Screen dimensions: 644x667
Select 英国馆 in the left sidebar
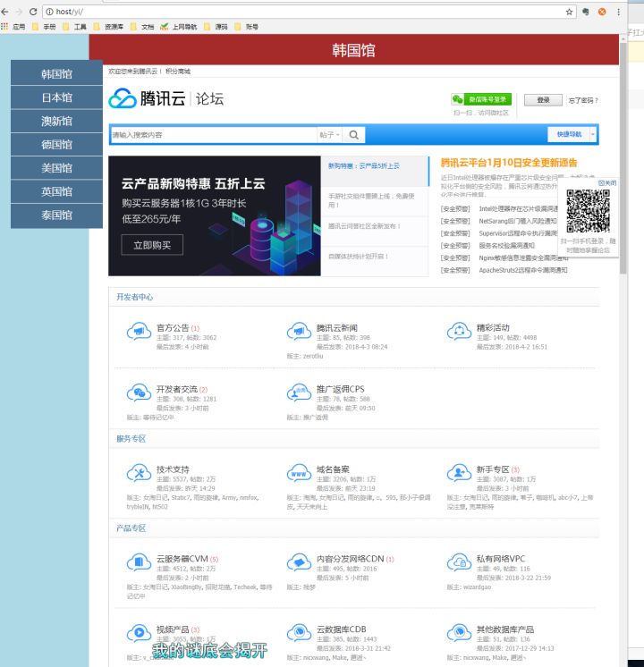pyautogui.click(x=56, y=191)
